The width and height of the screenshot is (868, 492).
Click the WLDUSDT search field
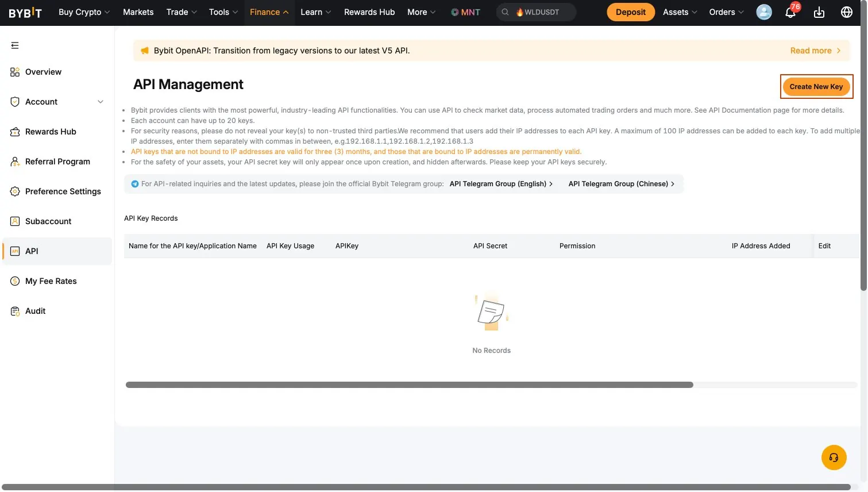[537, 12]
